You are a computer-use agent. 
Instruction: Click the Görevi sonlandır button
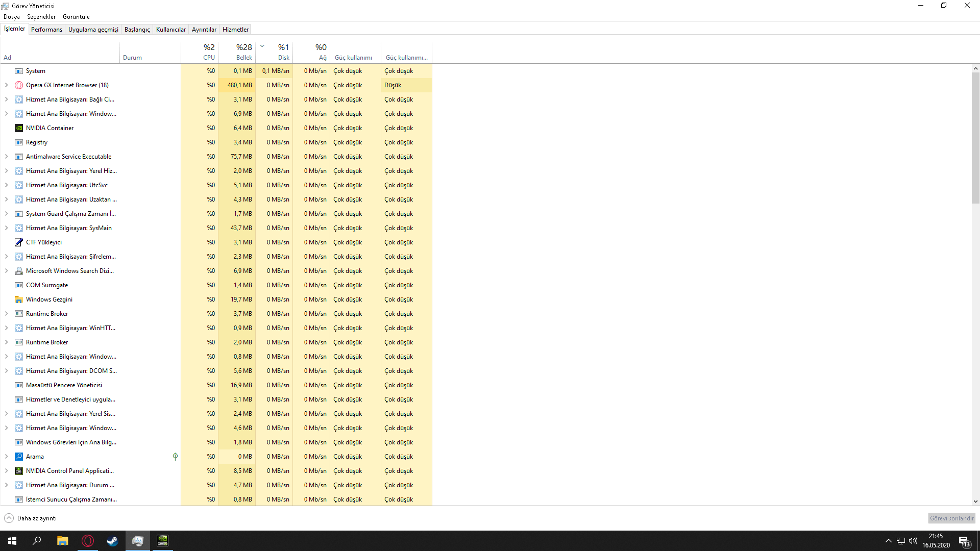coord(951,518)
